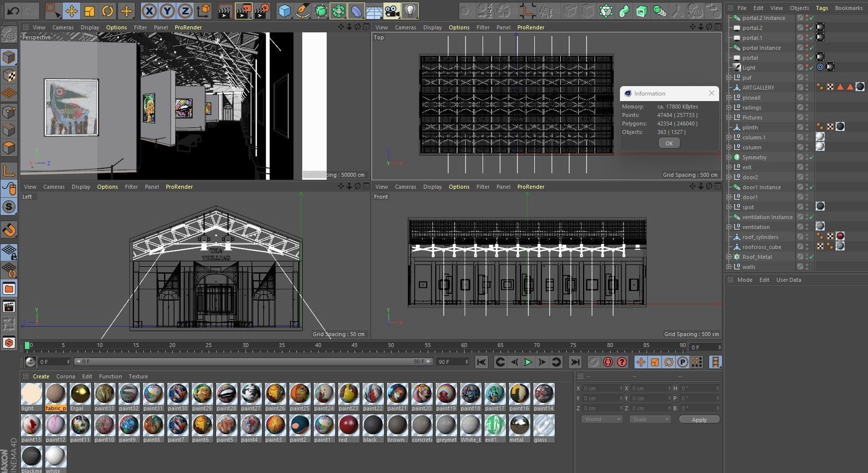868x473 pixels.
Task: Click the Spline Pen tool icon
Action: [302, 11]
